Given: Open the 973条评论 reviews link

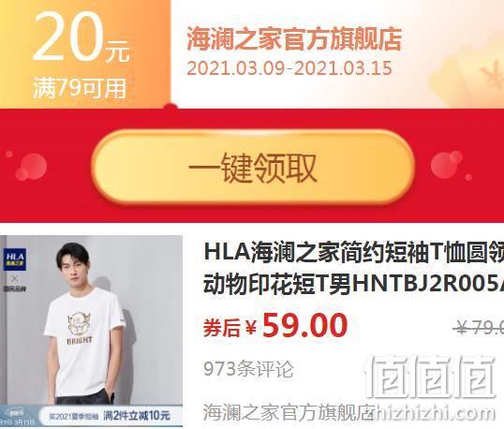Looking at the screenshot, I should point(248,369).
